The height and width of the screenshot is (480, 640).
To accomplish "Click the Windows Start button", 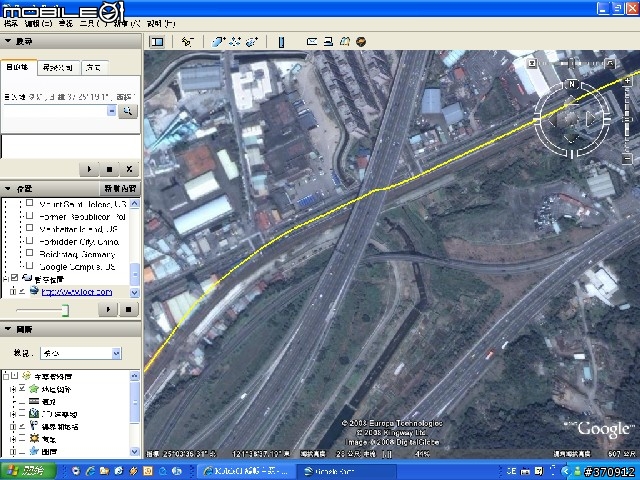I will (x=28, y=471).
